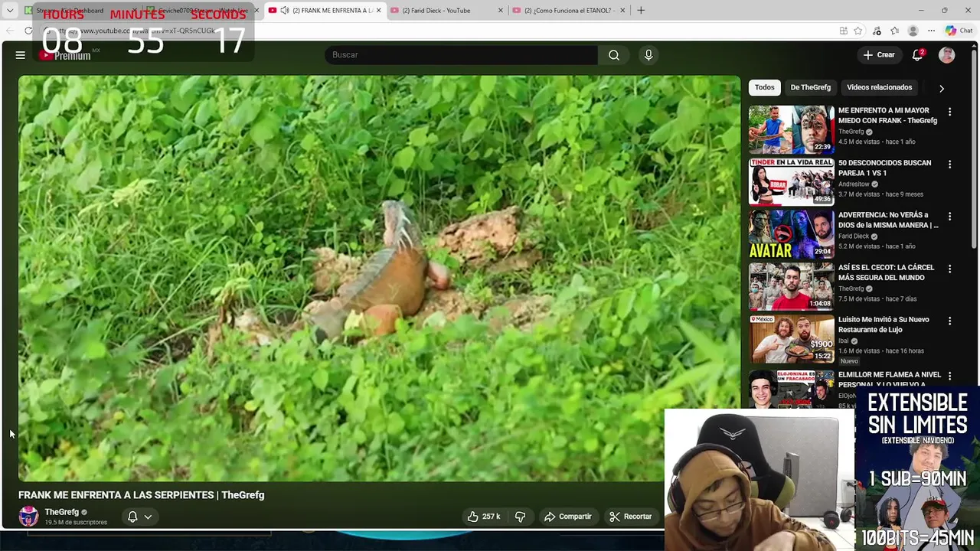The image size is (980, 551).
Task: Open the account avatar menu
Action: (947, 55)
